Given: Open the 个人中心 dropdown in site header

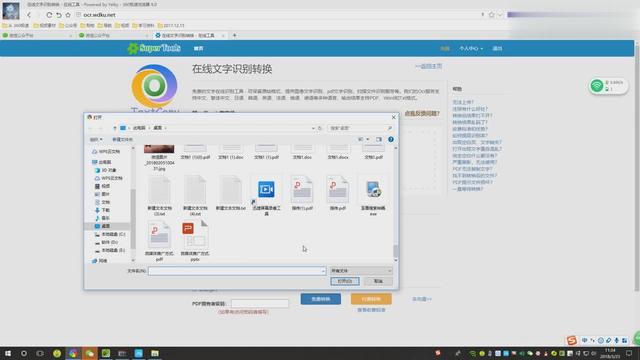Looking at the screenshot, I should (x=471, y=49).
